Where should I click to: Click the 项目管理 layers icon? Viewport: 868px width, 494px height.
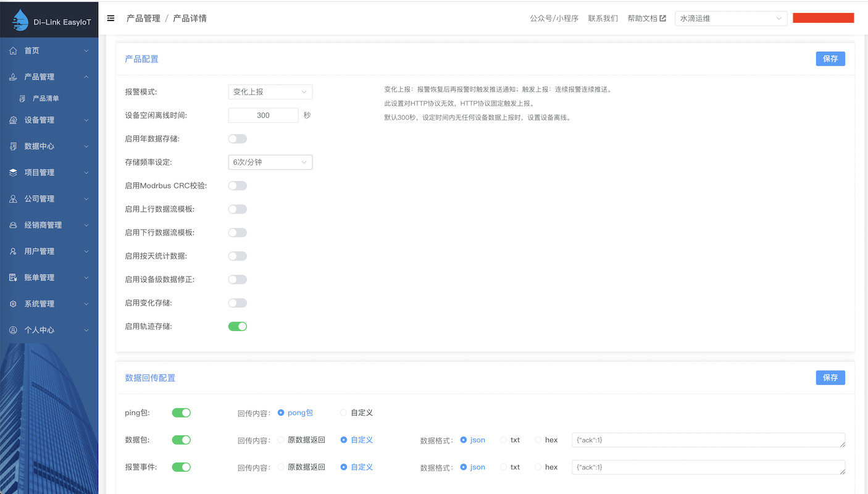coord(14,173)
